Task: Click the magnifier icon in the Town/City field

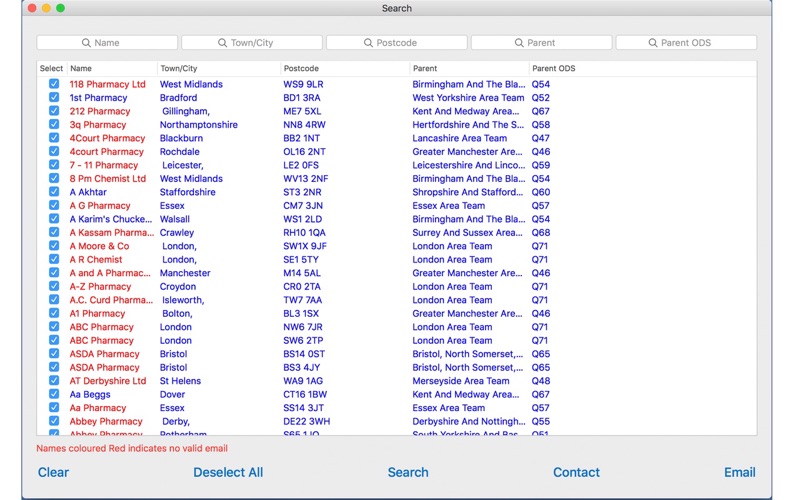Action: pyautogui.click(x=222, y=43)
